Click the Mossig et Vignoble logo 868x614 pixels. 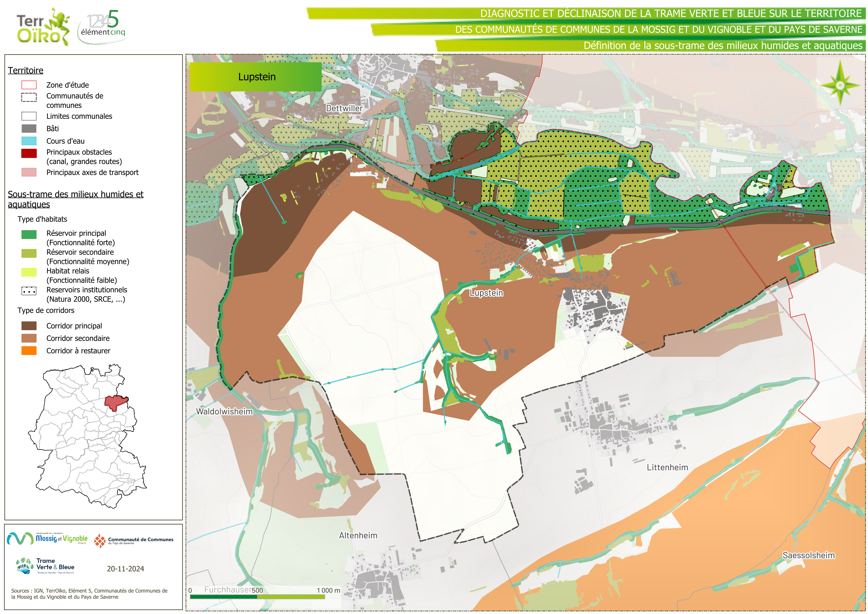coord(47,539)
